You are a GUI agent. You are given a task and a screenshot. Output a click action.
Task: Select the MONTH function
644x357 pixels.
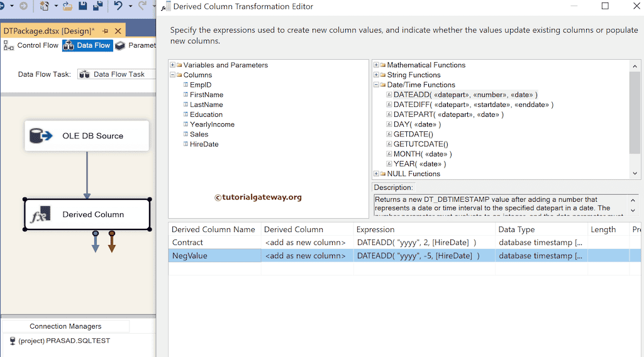point(422,154)
